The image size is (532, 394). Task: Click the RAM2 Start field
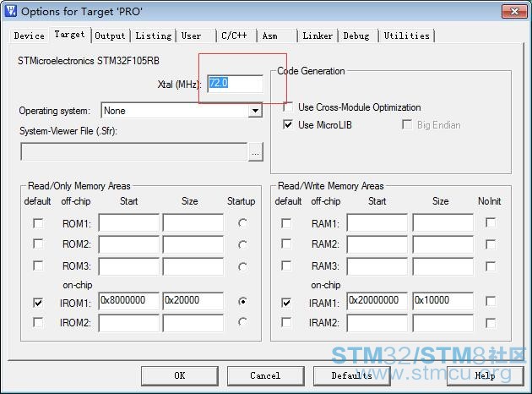(x=377, y=244)
